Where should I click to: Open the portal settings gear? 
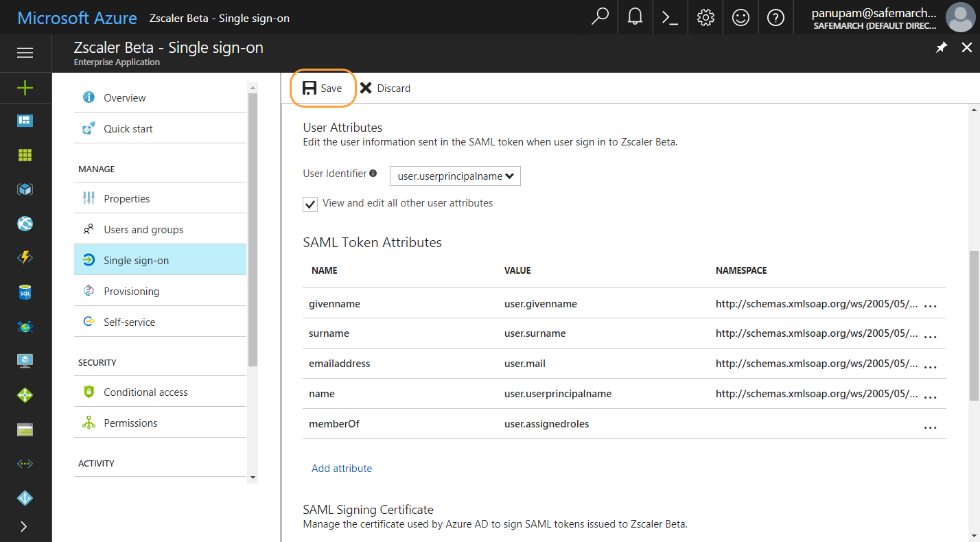705,17
